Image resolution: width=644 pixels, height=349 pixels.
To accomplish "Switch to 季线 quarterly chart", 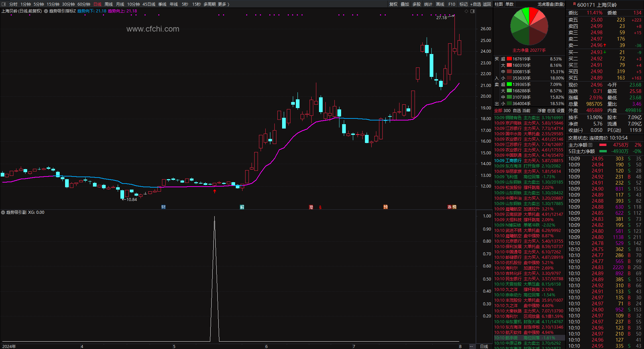I will click(162, 4).
